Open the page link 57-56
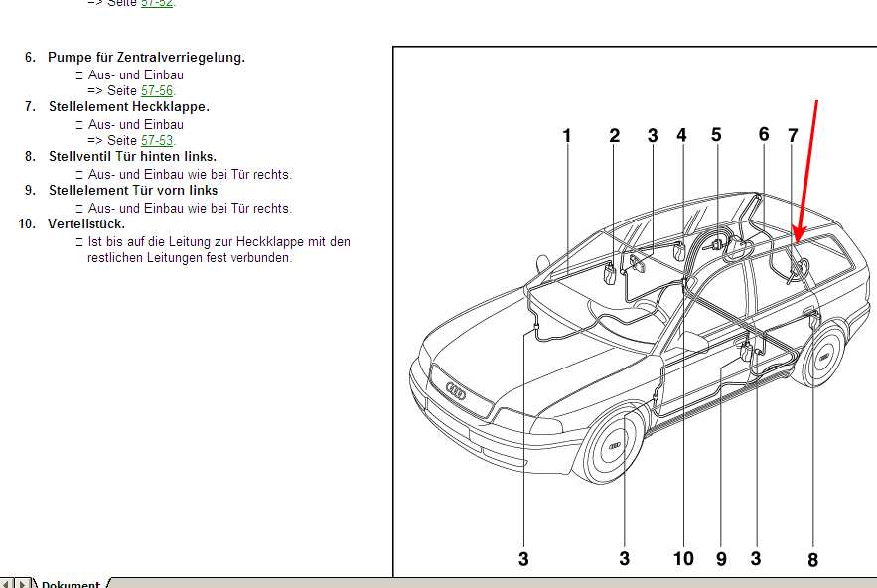877x588 pixels. click(x=157, y=90)
